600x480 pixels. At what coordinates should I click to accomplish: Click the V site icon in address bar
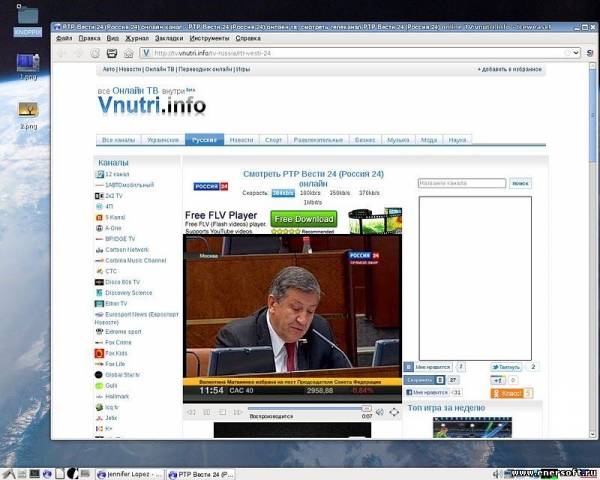pos(146,53)
